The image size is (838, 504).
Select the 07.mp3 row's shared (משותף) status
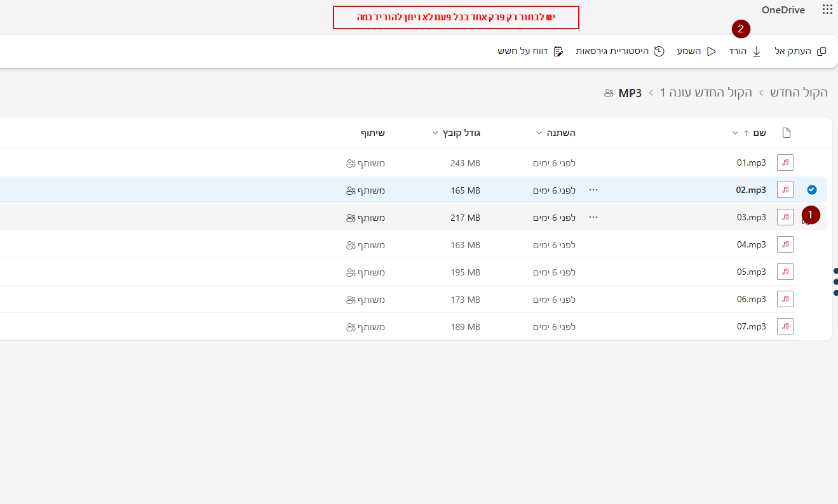(366, 327)
